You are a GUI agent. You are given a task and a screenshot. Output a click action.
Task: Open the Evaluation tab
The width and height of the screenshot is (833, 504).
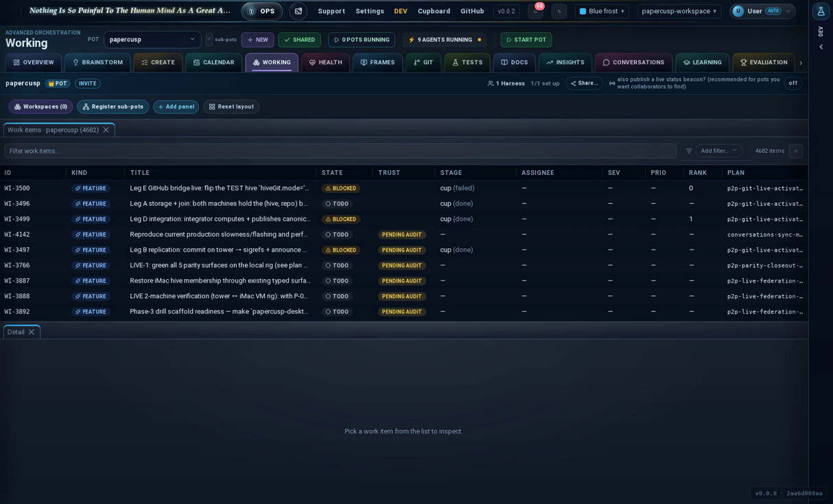[764, 62]
